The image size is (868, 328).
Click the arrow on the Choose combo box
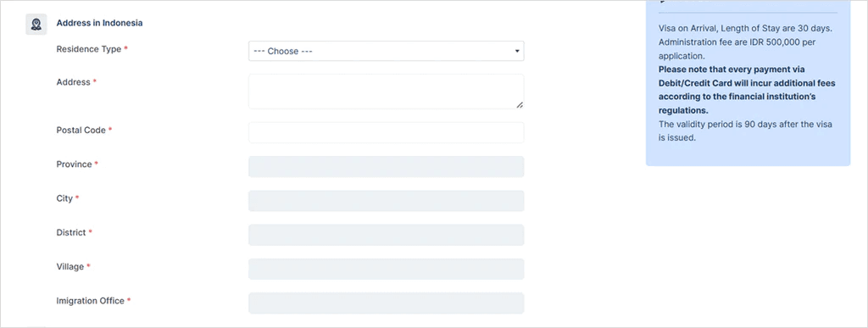[x=517, y=51]
